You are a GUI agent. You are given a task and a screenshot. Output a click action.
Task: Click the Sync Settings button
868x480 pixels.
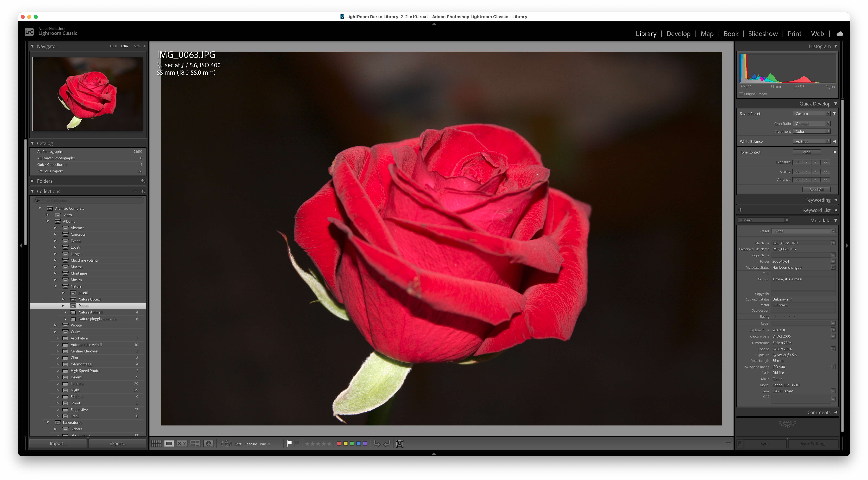(813, 444)
